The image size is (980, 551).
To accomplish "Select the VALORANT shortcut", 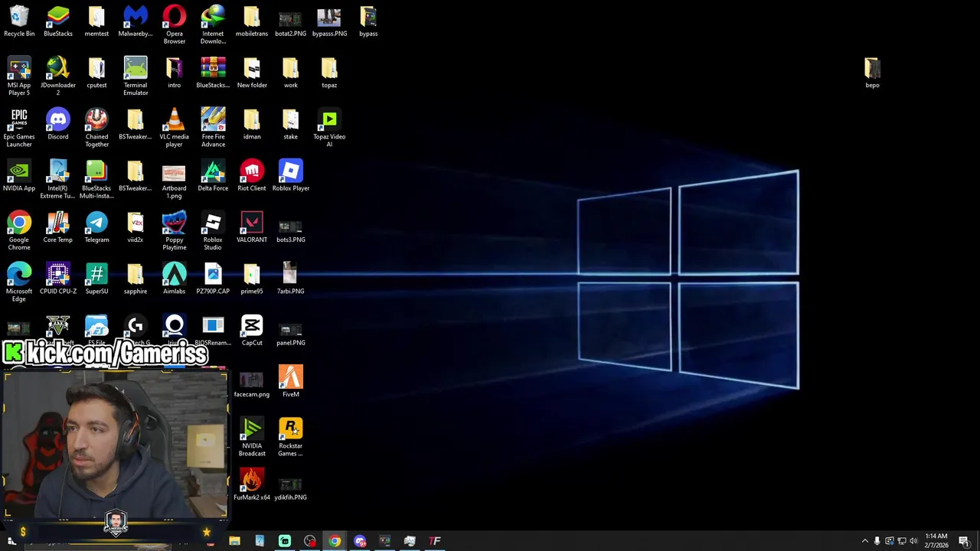I will (252, 227).
